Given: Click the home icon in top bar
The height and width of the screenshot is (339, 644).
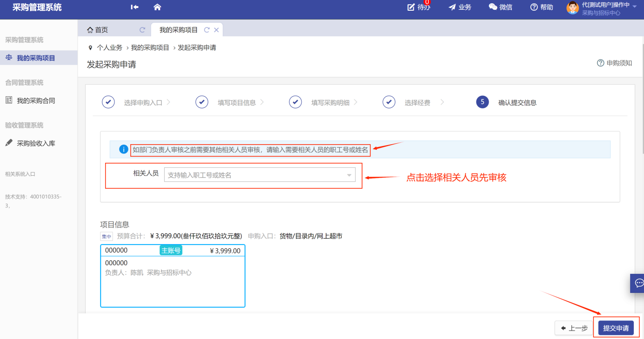Looking at the screenshot, I should pyautogui.click(x=157, y=7).
